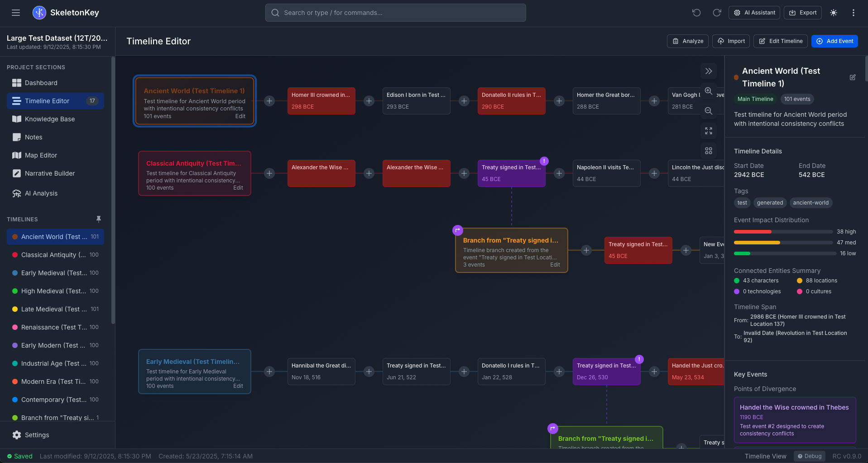Toggle the sidebar with the hamburger icon

coord(16,13)
